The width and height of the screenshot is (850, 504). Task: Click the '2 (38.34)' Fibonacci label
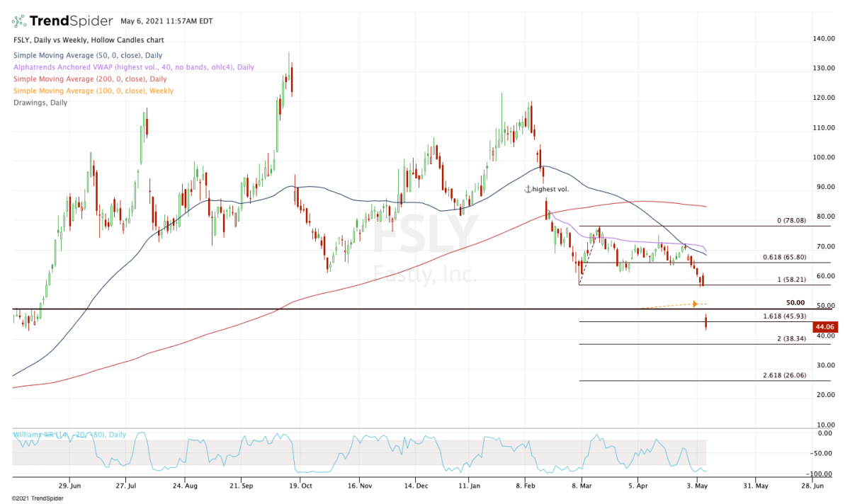tap(792, 339)
